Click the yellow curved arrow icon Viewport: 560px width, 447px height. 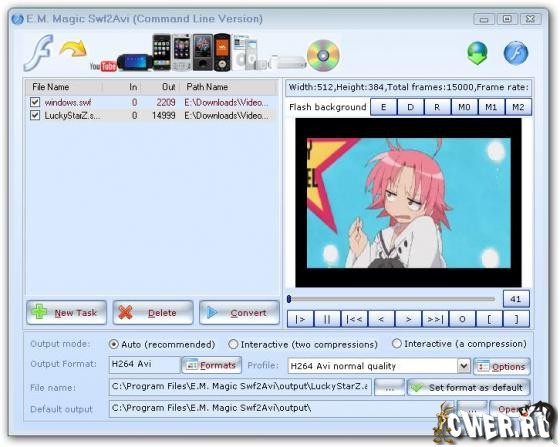pyautogui.click(x=73, y=49)
